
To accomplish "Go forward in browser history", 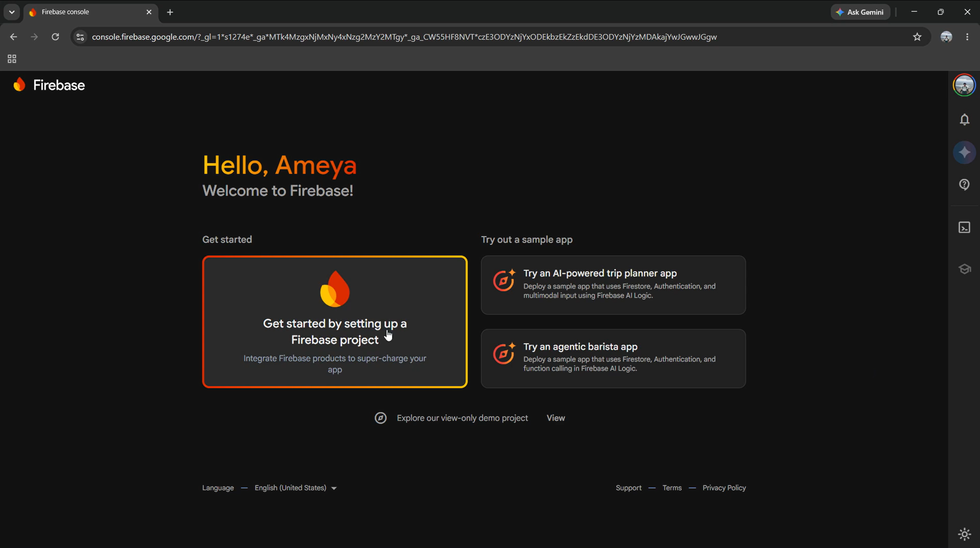I will (x=34, y=37).
